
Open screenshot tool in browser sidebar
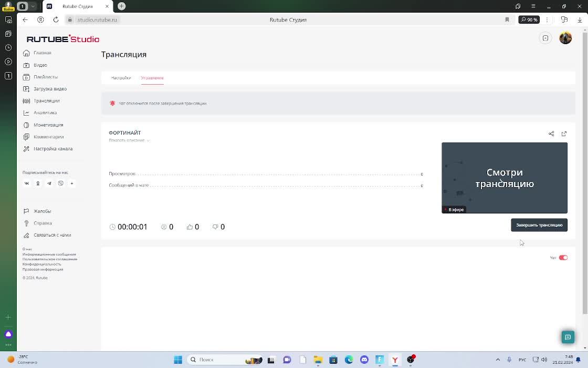pos(8,20)
